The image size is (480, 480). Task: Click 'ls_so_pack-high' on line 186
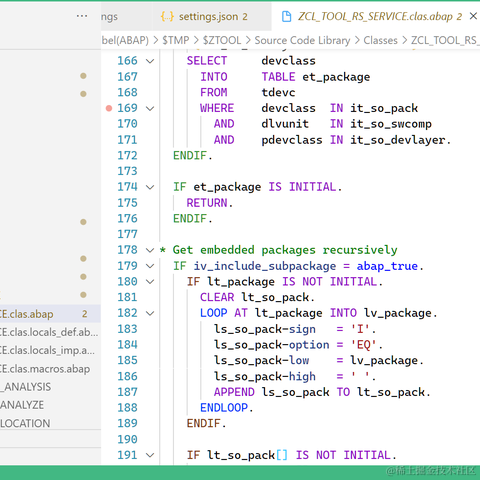point(265,376)
